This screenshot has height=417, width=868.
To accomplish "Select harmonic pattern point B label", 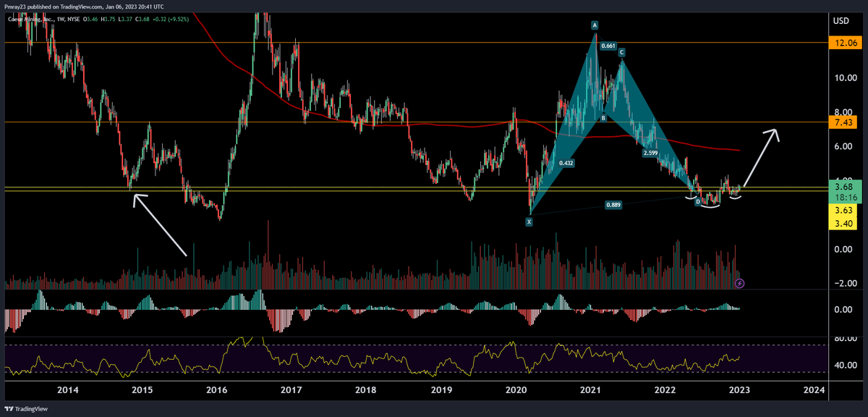I will click(x=603, y=118).
